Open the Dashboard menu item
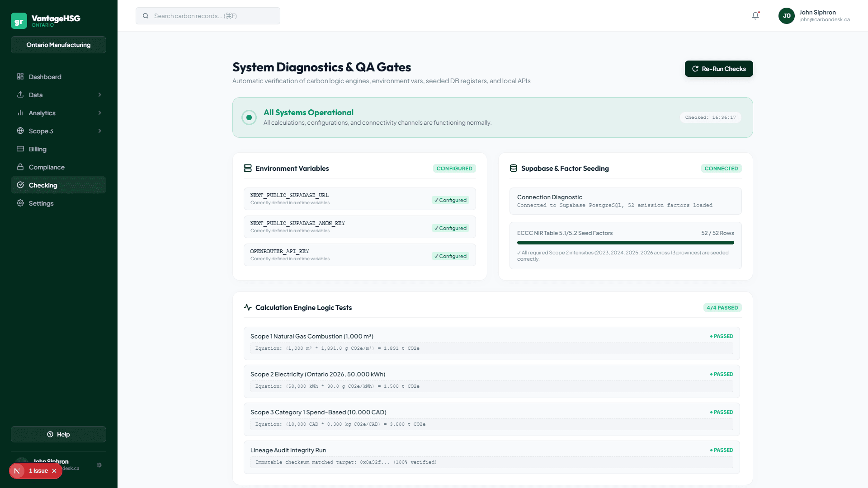The image size is (868, 488). coord(58,77)
